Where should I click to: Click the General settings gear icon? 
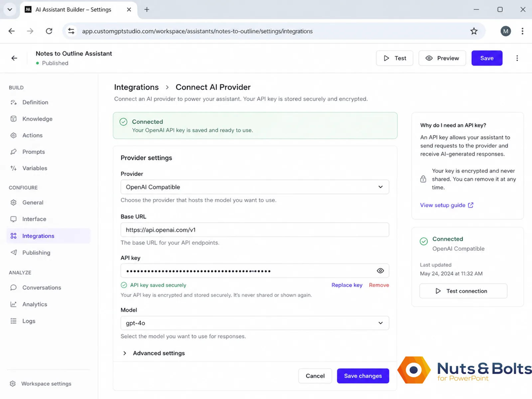[13, 202]
